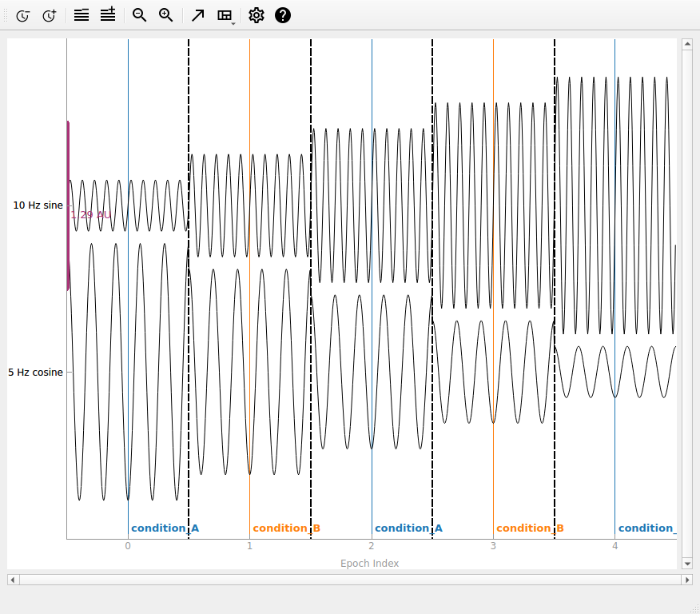Click the 'Epoch Index' axis title
Image resolution: width=700 pixels, height=614 pixels.
(370, 564)
